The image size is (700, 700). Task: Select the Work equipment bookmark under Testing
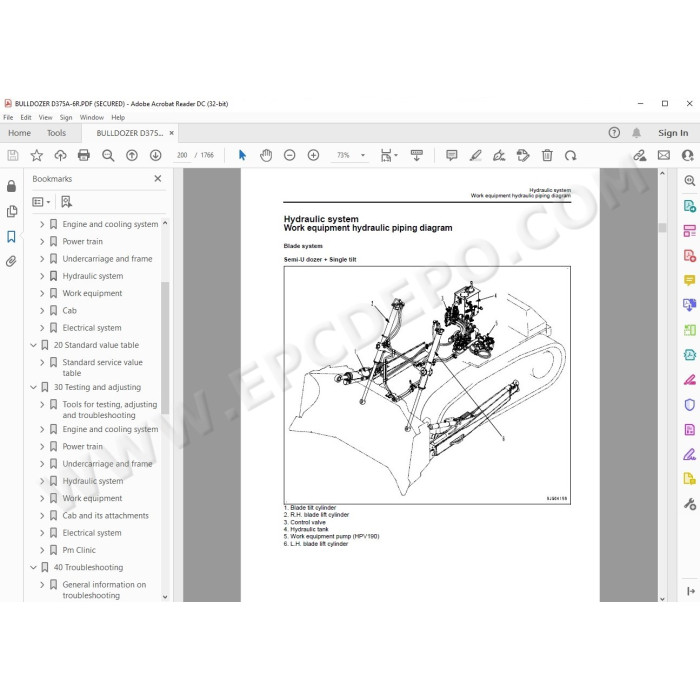92,498
